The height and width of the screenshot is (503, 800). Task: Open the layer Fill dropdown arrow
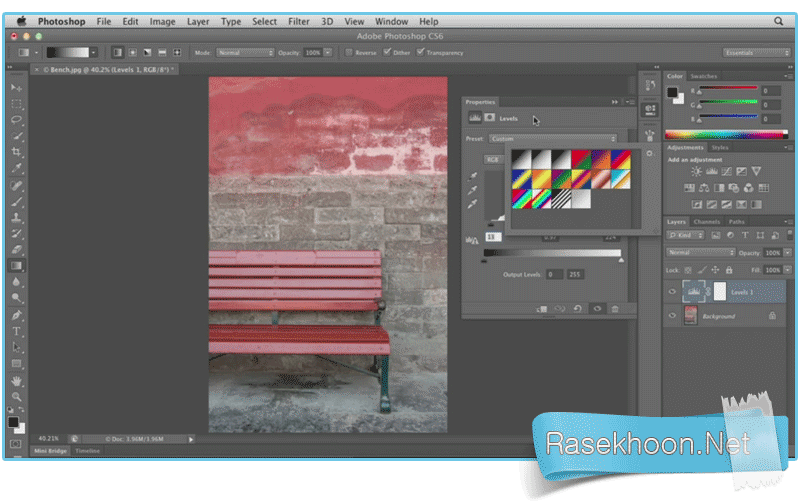(788, 270)
